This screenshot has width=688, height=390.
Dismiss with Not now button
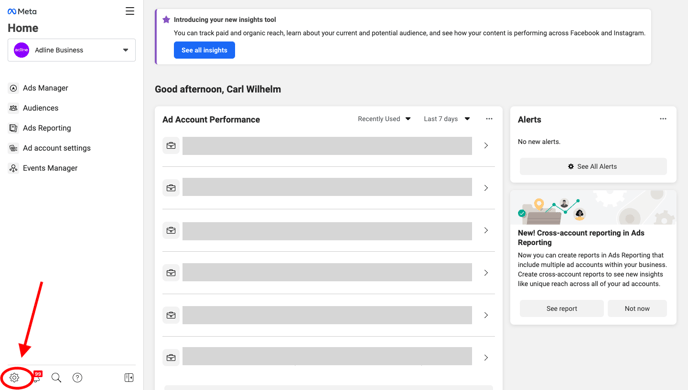(x=637, y=309)
